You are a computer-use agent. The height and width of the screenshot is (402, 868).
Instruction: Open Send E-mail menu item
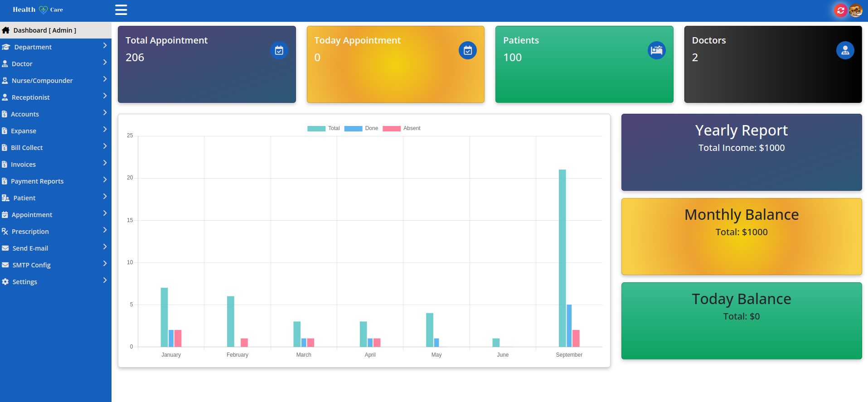56,248
